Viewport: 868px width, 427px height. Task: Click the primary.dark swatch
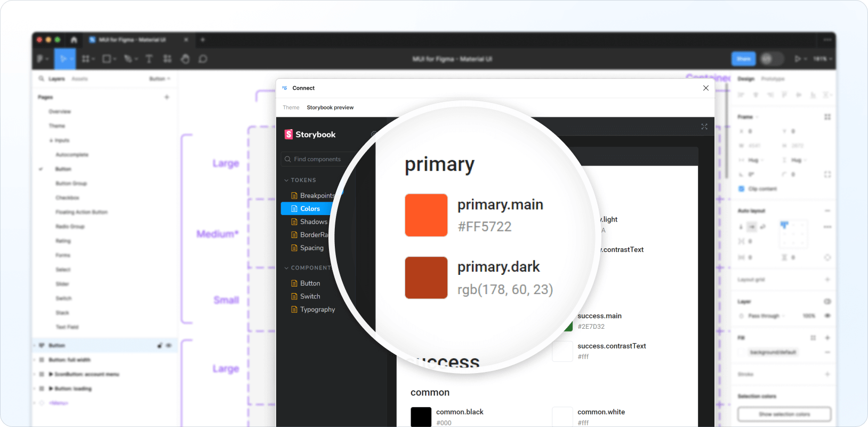point(426,278)
